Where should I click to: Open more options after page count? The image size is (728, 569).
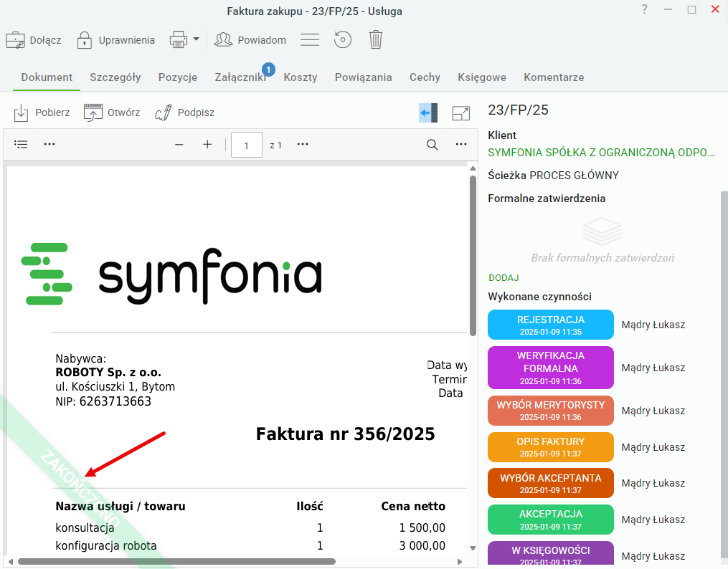(303, 144)
